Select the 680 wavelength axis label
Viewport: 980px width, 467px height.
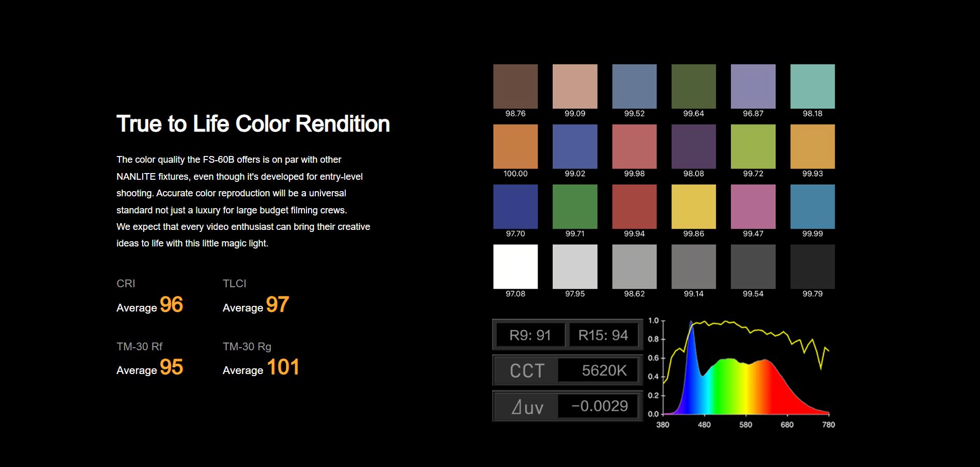(787, 425)
